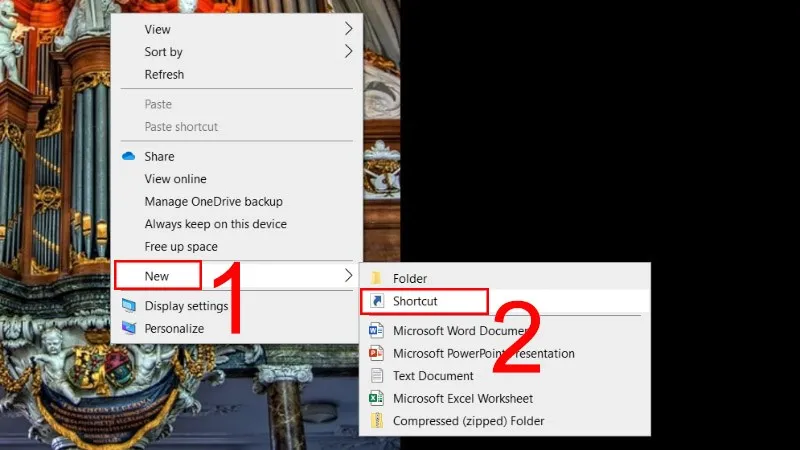The image size is (800, 450).
Task: Create a Microsoft PowerPoint Presentation
Action: click(505, 354)
